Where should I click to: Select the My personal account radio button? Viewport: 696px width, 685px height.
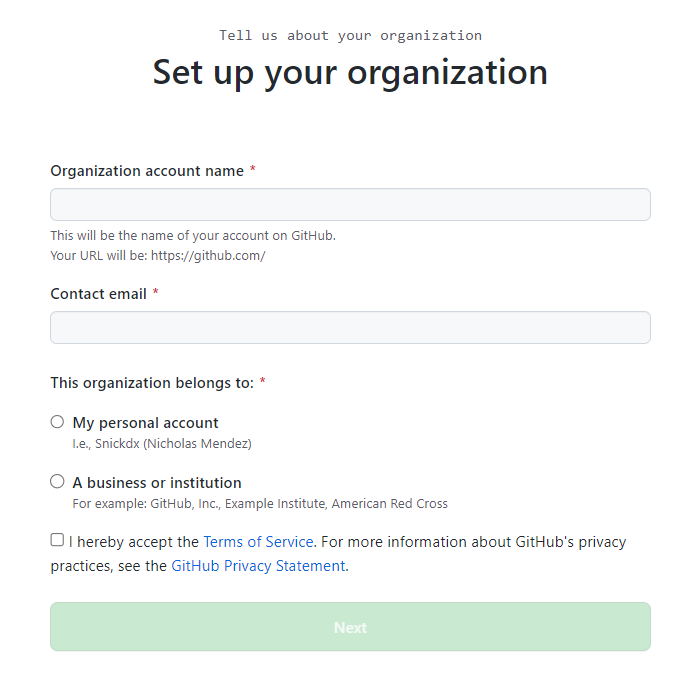57,422
